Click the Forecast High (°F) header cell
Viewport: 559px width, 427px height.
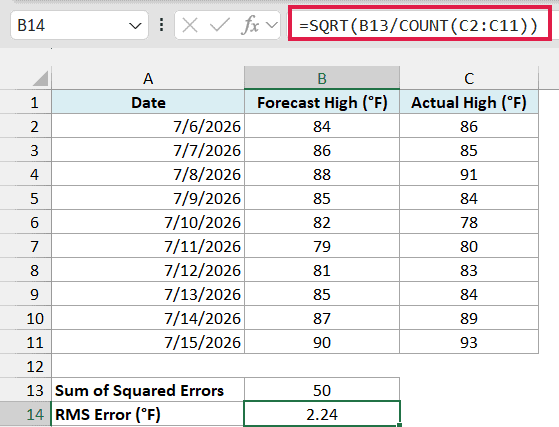click(x=322, y=102)
